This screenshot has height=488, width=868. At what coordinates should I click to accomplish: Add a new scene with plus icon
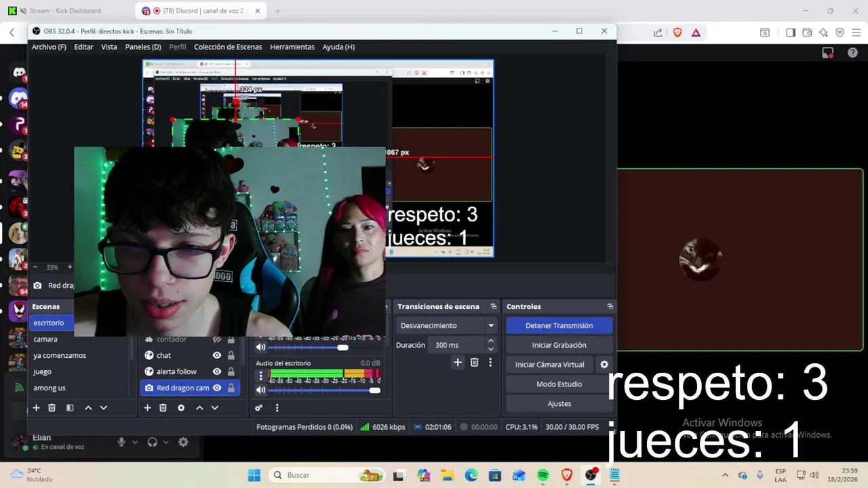pos(36,407)
